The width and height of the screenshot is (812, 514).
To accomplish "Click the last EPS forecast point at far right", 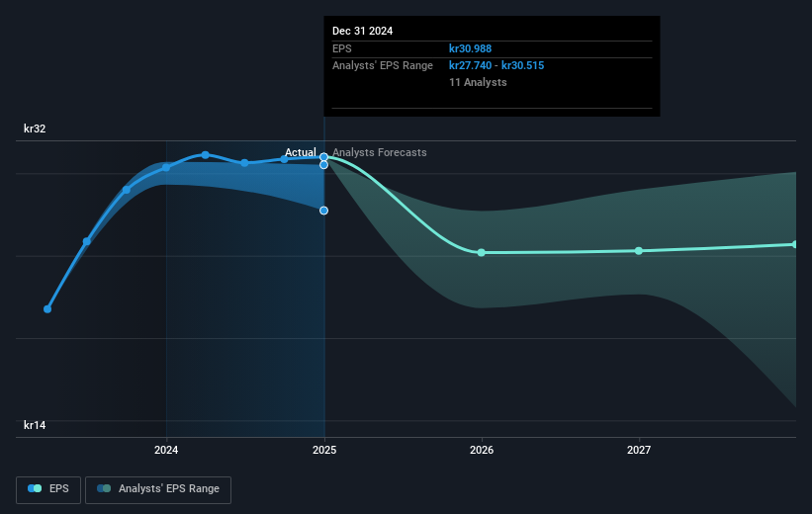I will [795, 244].
